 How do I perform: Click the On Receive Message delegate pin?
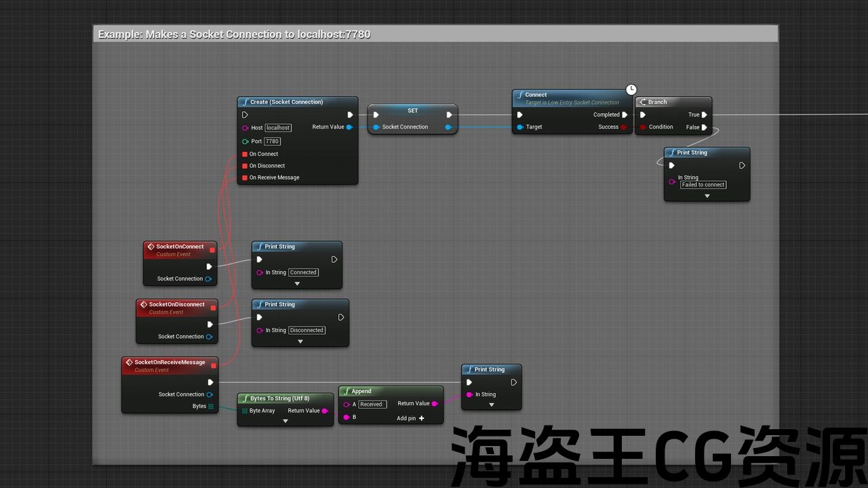pos(245,178)
